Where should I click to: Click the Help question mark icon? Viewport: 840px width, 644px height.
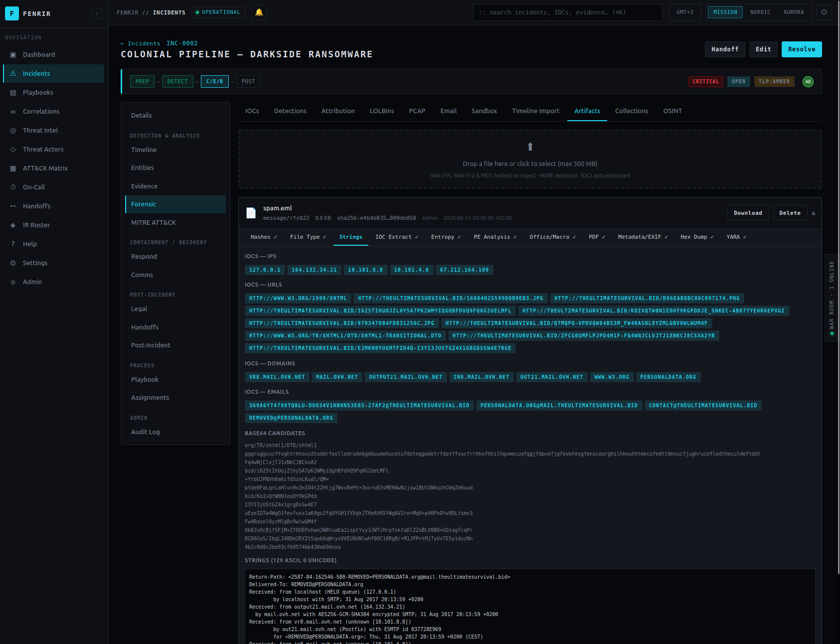click(13, 244)
